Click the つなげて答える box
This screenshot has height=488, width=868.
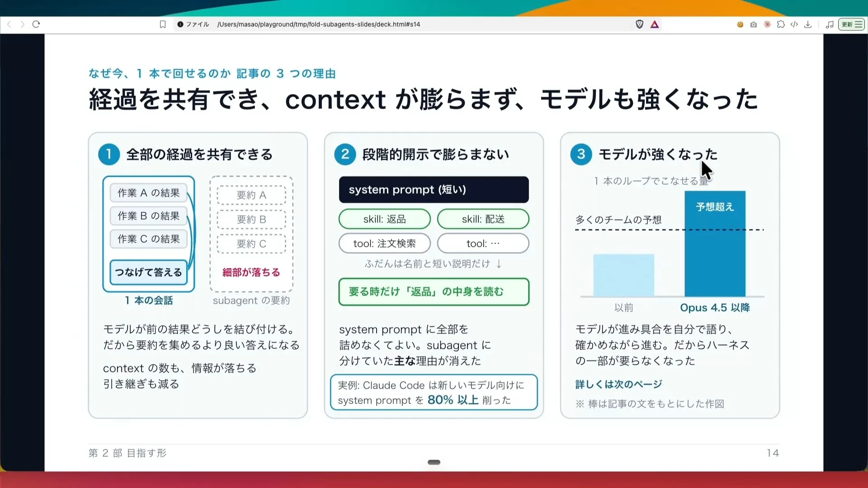click(x=148, y=272)
